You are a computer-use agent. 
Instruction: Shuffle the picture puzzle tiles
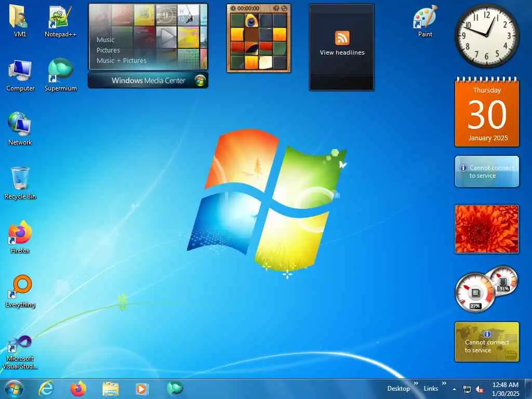pos(284,8)
